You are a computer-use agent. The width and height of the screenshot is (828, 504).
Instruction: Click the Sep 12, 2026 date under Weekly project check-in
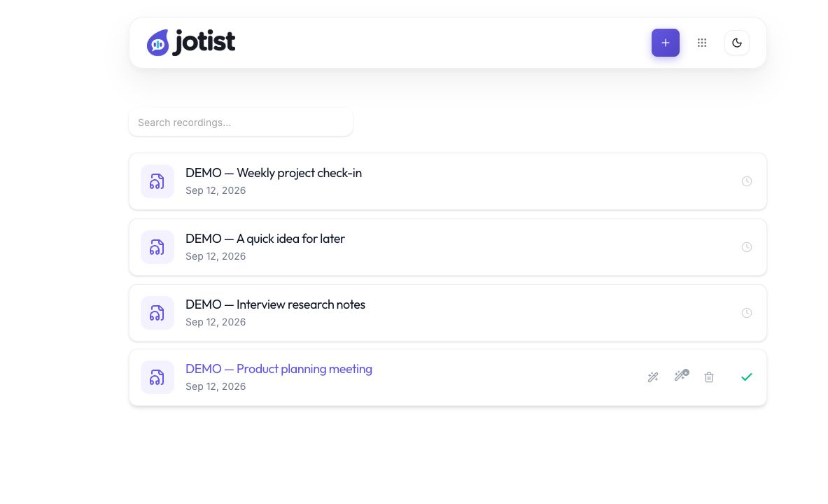(x=216, y=190)
